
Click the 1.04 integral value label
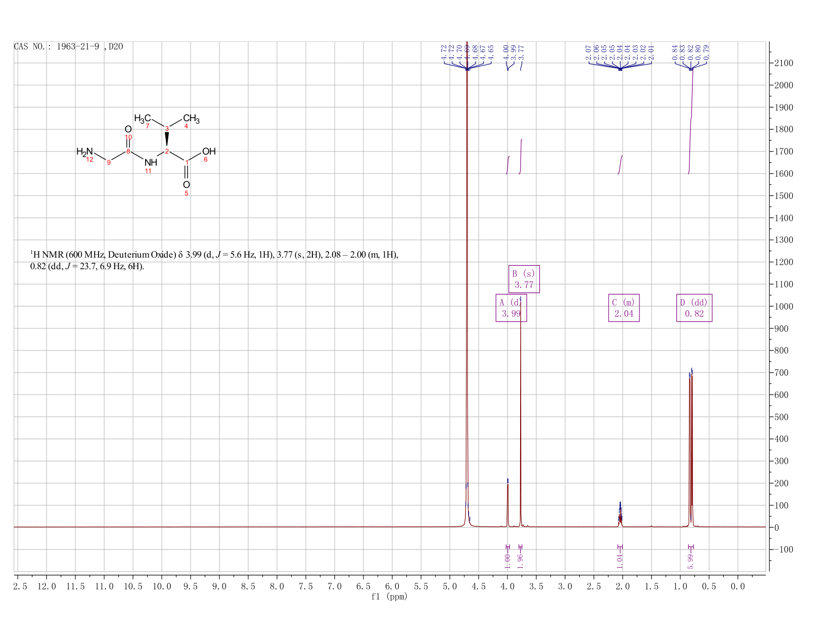coord(620,560)
